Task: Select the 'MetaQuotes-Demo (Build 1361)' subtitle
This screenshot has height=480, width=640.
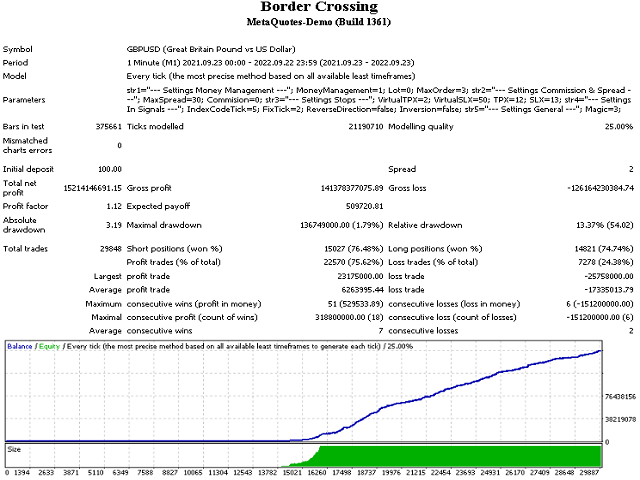Action: coord(319,22)
